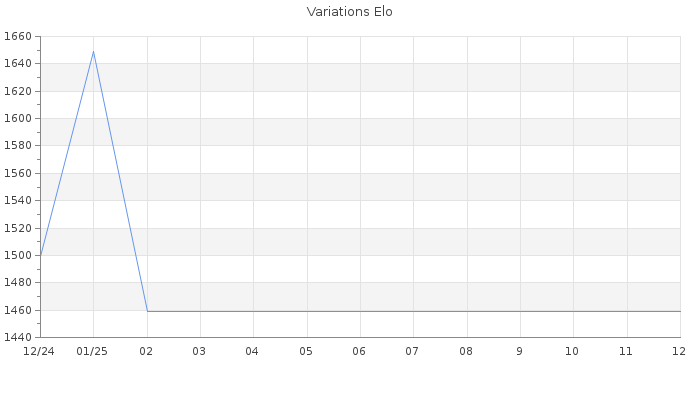This screenshot has height=400, width=700.
Task: Select the 1440 value on the y-axis
Action: [x=19, y=338]
